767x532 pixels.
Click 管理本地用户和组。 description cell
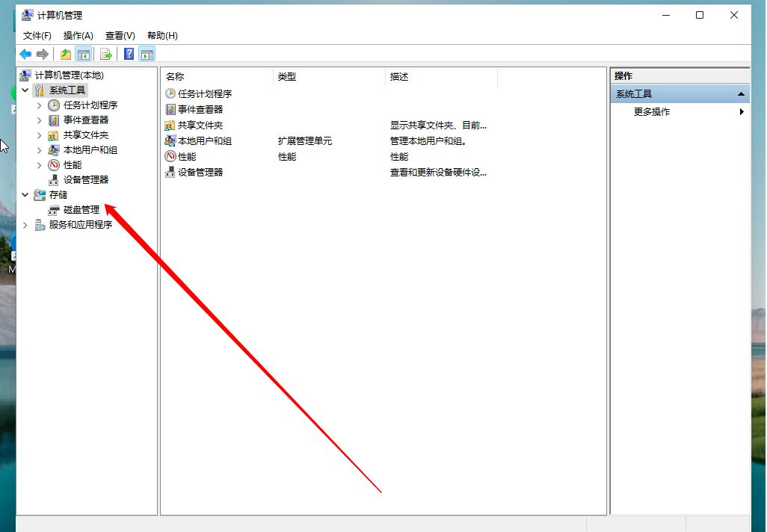pyautogui.click(x=428, y=140)
